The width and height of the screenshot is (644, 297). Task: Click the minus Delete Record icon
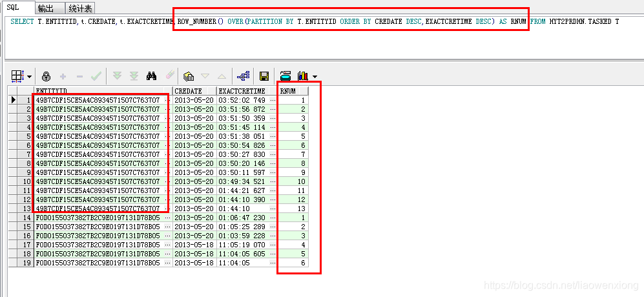(79, 76)
